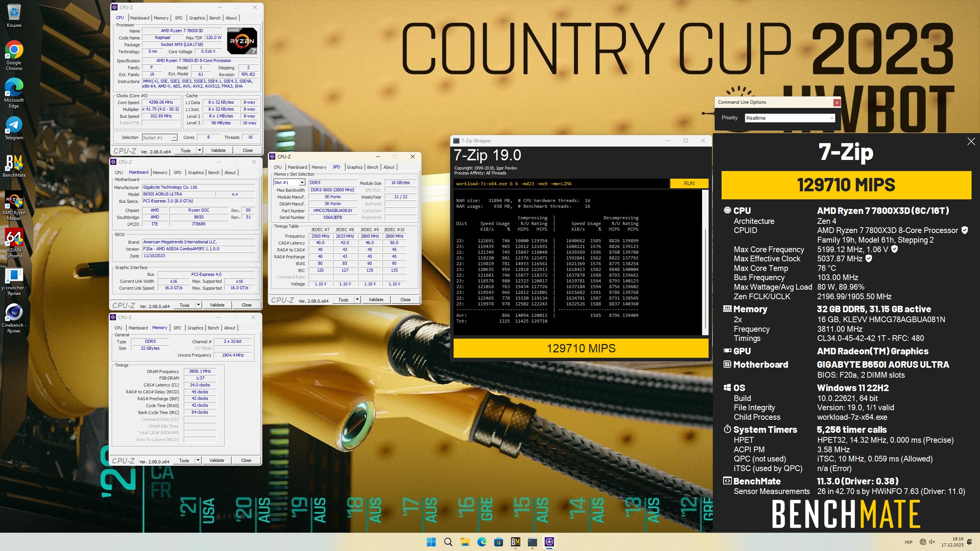Click the BIOS version F20a field
980x551 pixels.
[198, 249]
